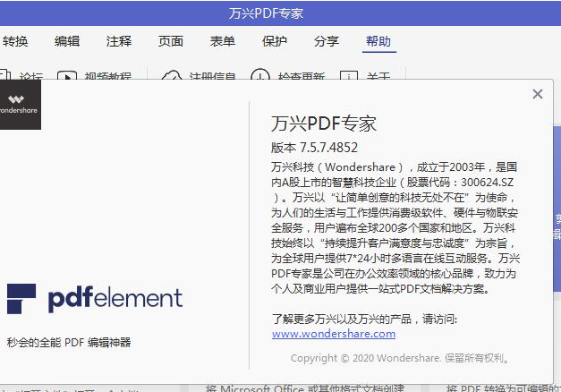Screen dimensions: 561x392
Task: Open the www.wondershare.com link
Action: click(334, 334)
